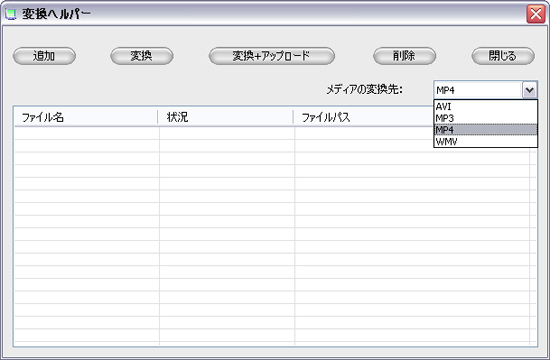Collapse the media format dropdown arrow
Screen dimensions: 550x360
click(530, 90)
